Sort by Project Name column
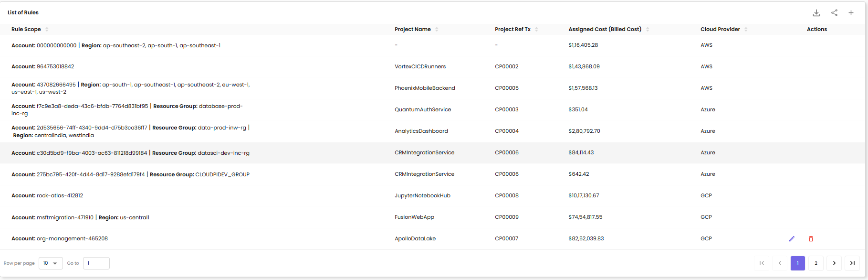 [437, 30]
